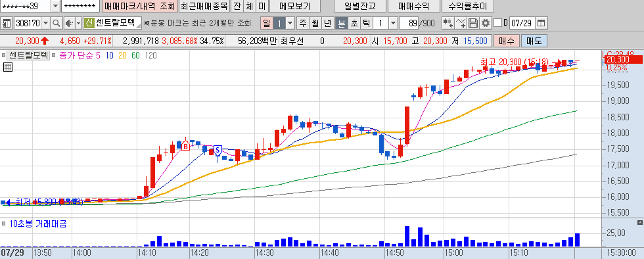Toggle the 분 minute chart period
The width and height of the screenshot is (644, 259).
(x=341, y=23)
